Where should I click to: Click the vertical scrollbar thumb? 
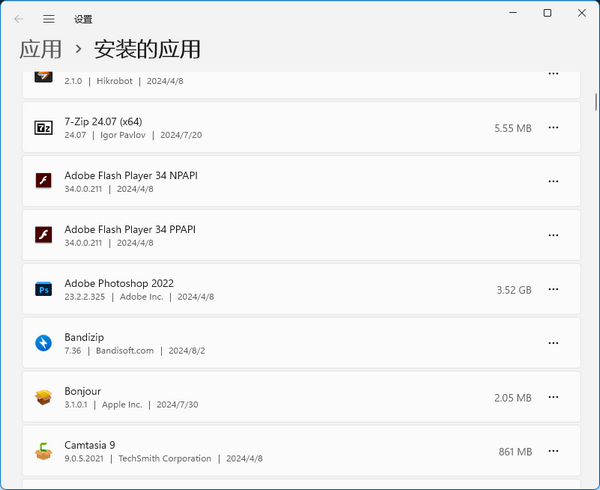click(x=596, y=102)
